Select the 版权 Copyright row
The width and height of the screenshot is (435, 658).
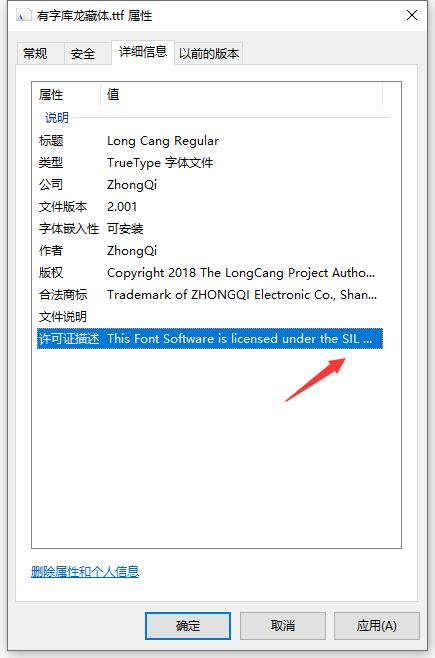tap(210, 273)
